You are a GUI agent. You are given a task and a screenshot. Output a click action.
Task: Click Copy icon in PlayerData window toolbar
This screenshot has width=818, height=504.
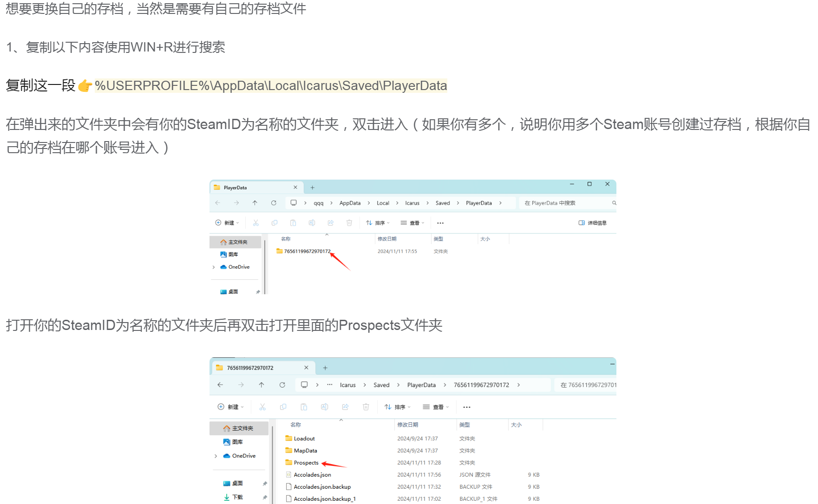coord(275,223)
